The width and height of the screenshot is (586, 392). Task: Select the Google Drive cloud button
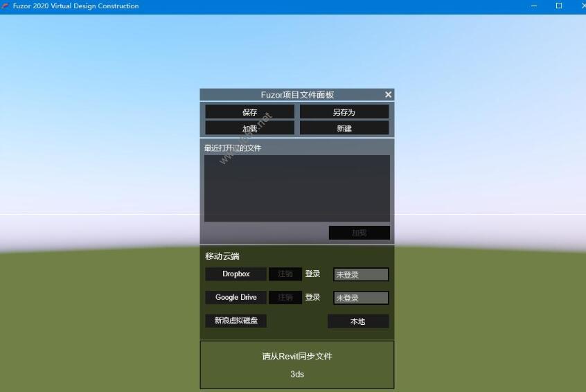click(x=236, y=297)
